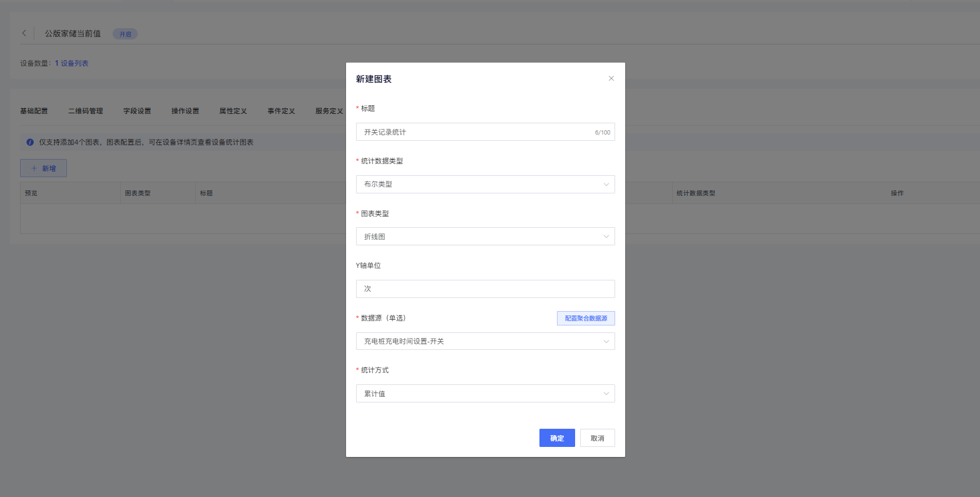The width and height of the screenshot is (980, 497).
Task: Close the 新建图表 dialog with X icon
Action: 611,78
